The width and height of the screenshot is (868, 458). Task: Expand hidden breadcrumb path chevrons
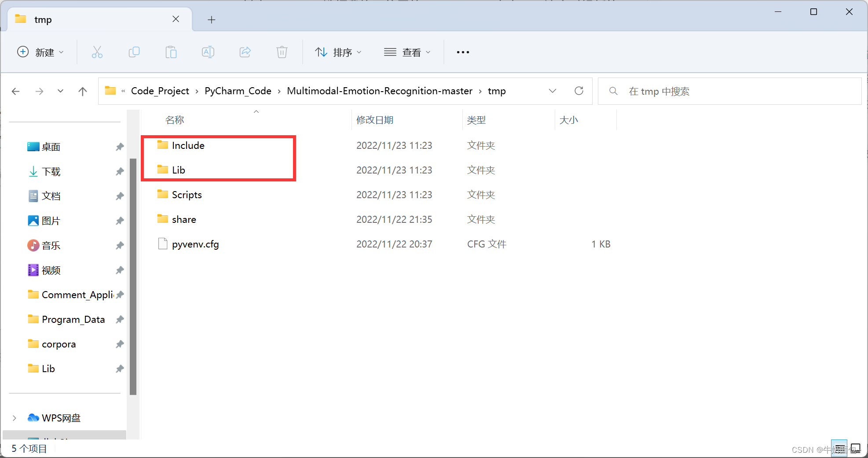[123, 91]
